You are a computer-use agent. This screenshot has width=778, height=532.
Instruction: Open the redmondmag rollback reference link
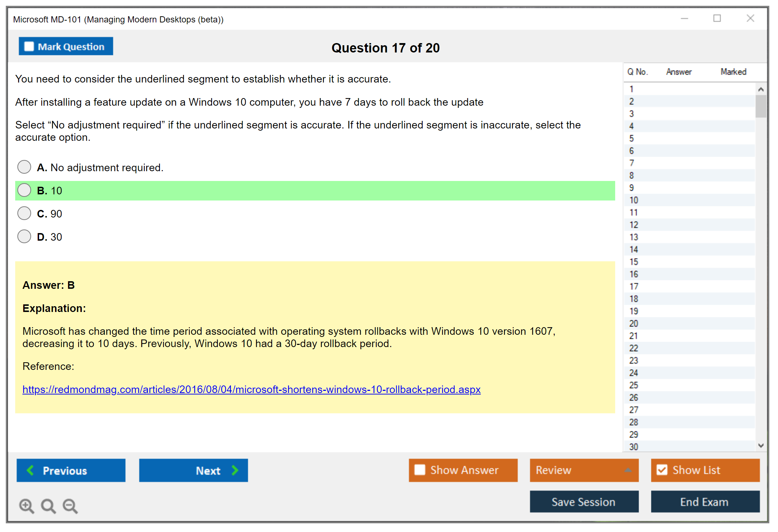(251, 389)
